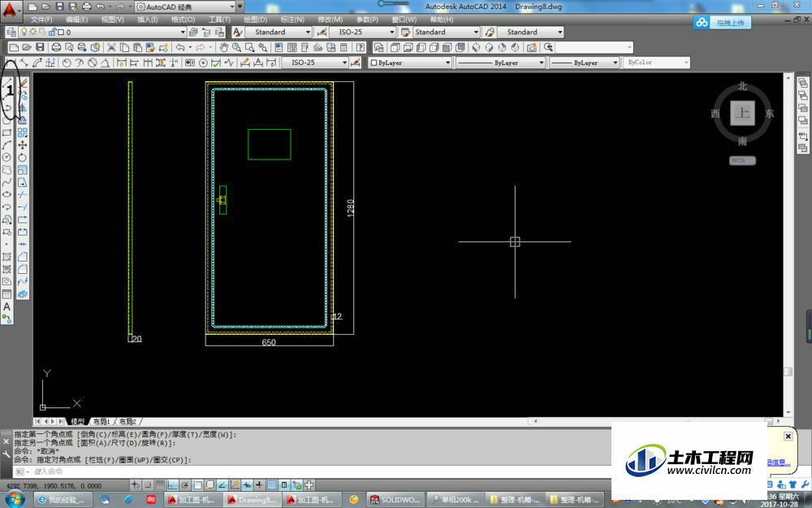
Task: Select the Multiline Text A tool
Action: pos(6,306)
